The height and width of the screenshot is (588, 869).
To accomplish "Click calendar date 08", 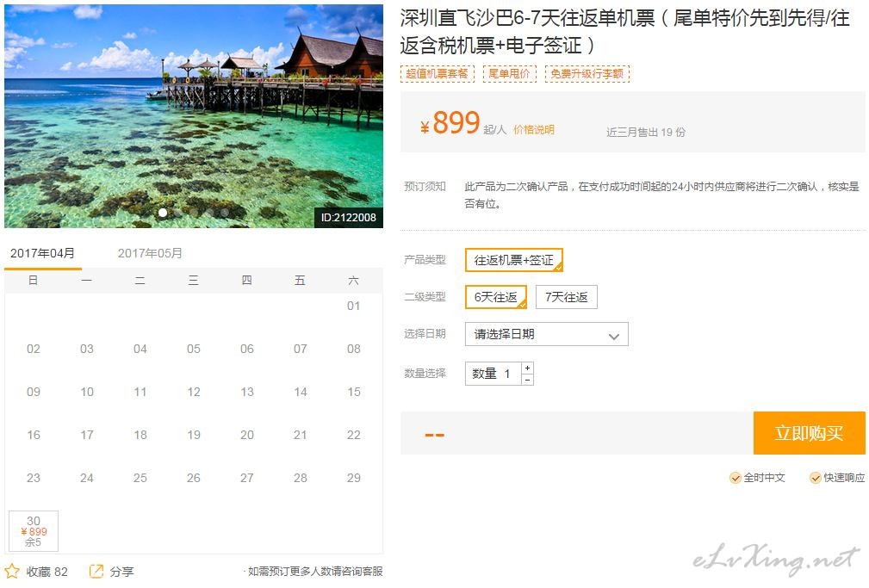I will click(354, 349).
